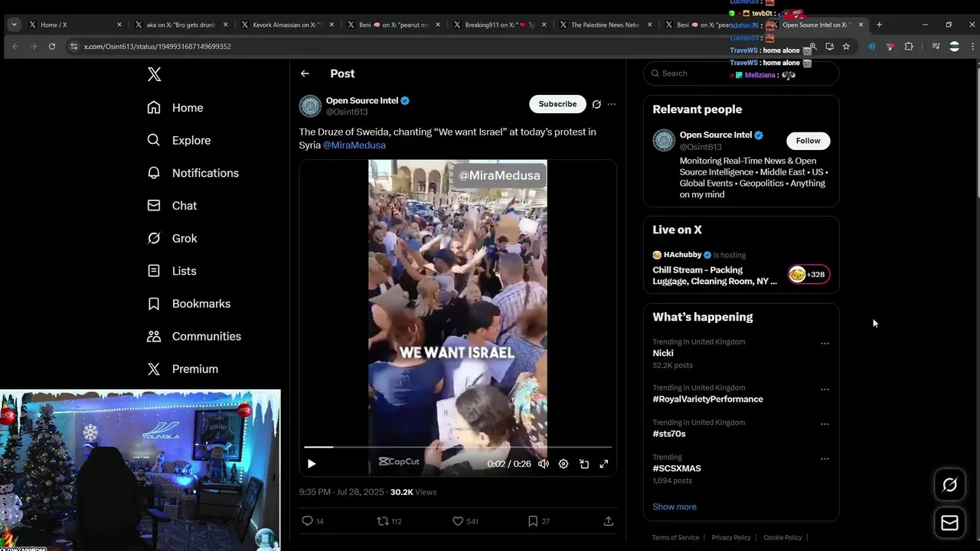Open the Chill Stream live broadcast
This screenshot has width=980, height=551.
point(714,275)
